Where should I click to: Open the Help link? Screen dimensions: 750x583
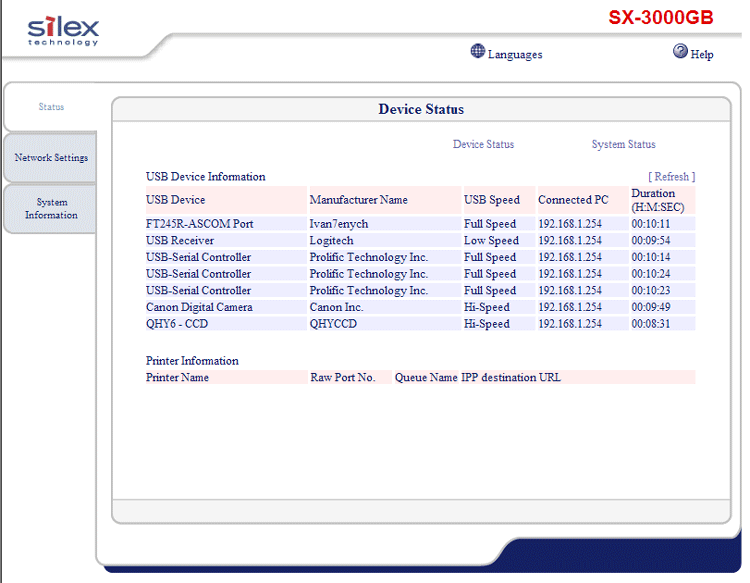coord(702,55)
